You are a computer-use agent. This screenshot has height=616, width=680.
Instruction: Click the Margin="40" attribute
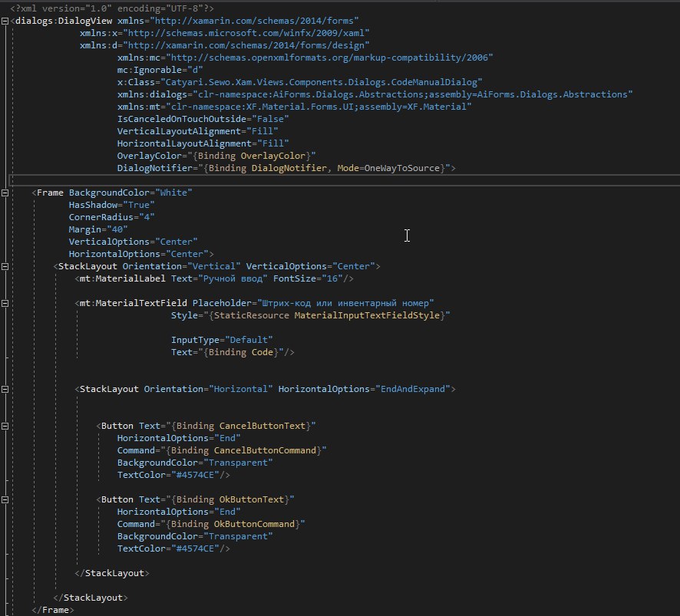pos(98,229)
